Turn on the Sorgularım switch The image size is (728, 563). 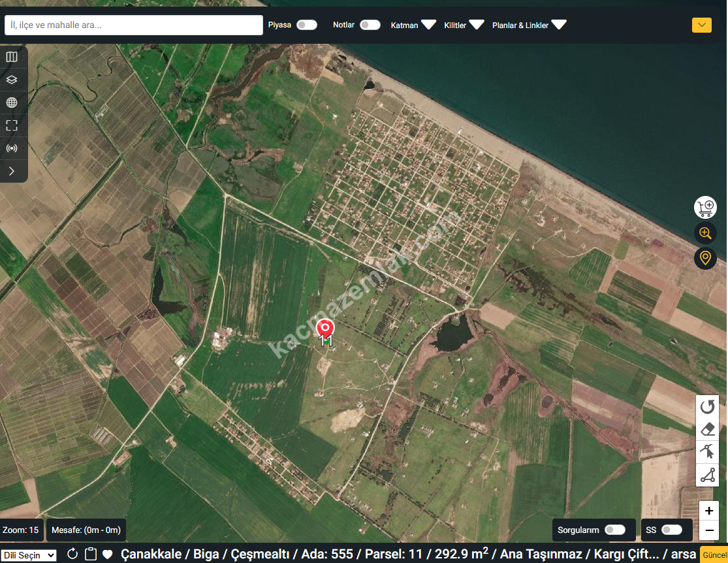click(614, 530)
